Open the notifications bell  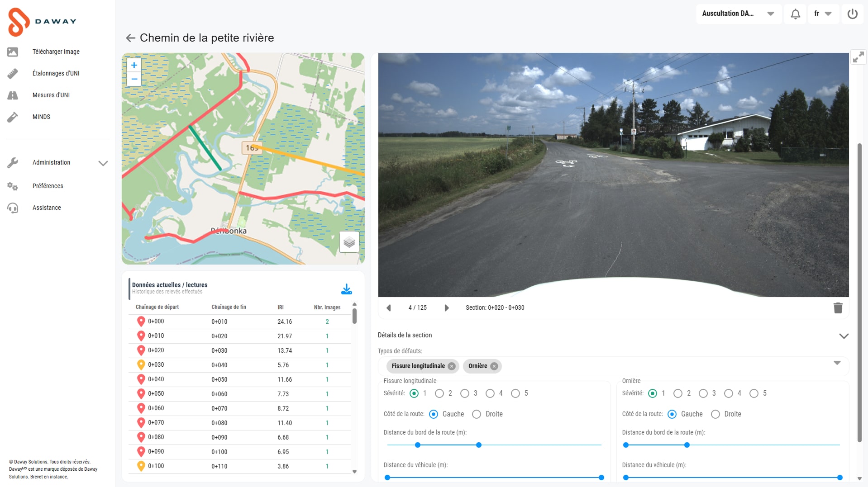click(x=795, y=14)
